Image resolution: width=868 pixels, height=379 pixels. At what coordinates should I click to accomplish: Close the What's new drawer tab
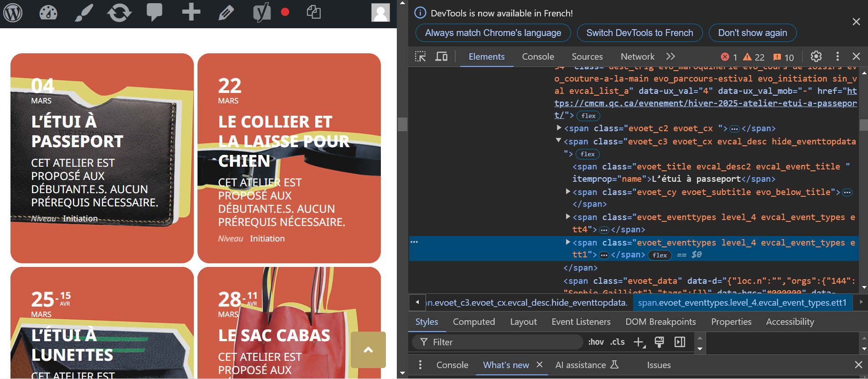click(540, 364)
